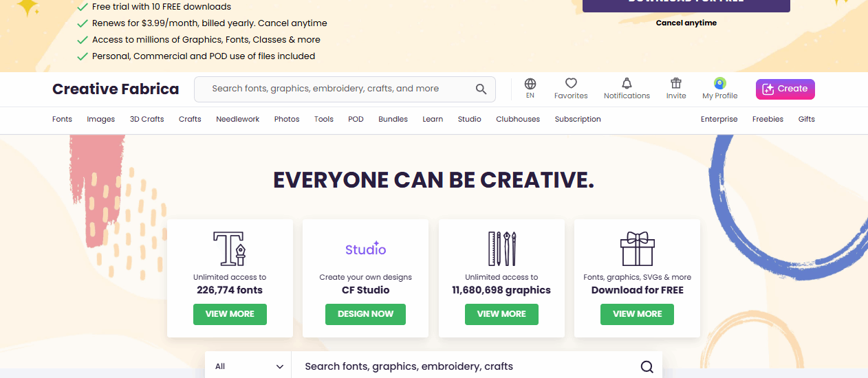Viewport: 868px width, 378px height.
Task: Open the Studio menu item
Action: pos(470,119)
